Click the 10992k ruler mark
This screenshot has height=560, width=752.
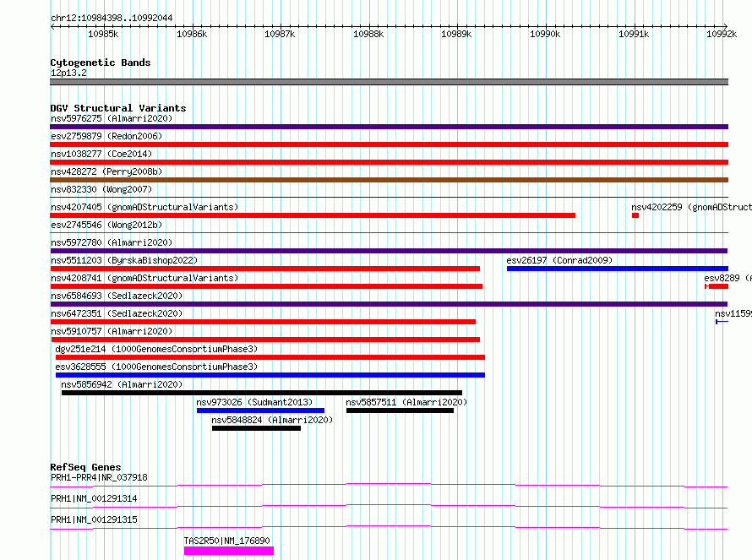[722, 34]
